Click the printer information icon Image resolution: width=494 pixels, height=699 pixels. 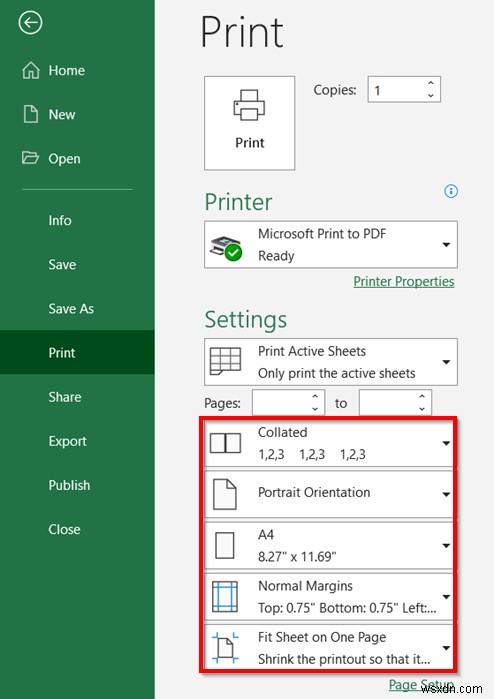[x=451, y=191]
